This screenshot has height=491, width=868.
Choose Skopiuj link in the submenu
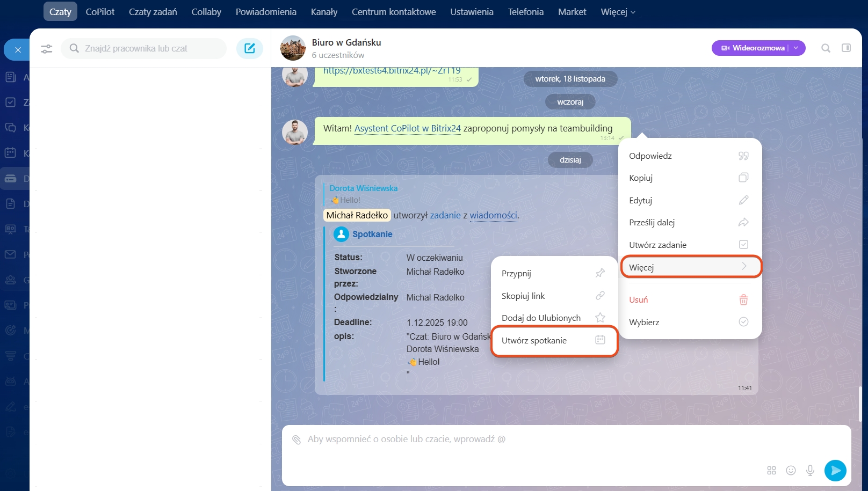tap(554, 296)
